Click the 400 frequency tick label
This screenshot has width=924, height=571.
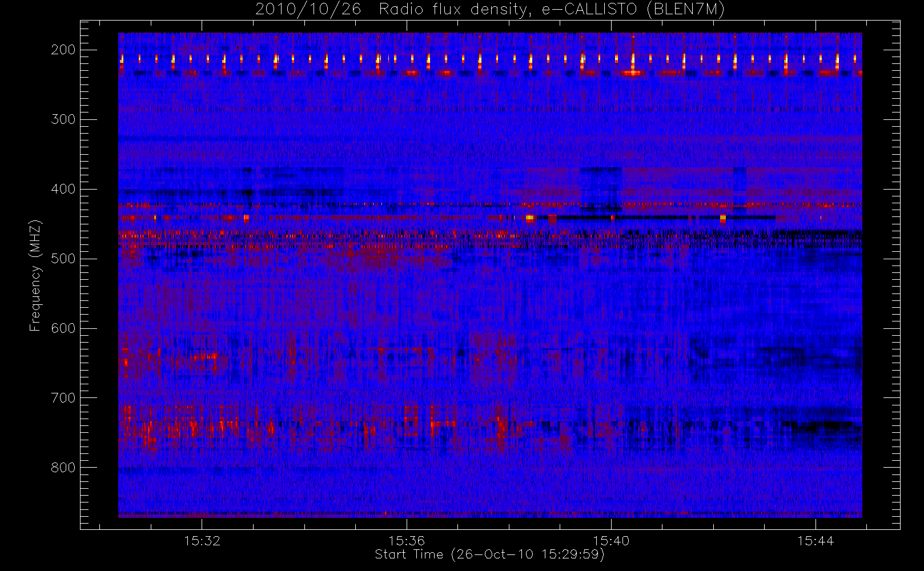[x=63, y=189]
